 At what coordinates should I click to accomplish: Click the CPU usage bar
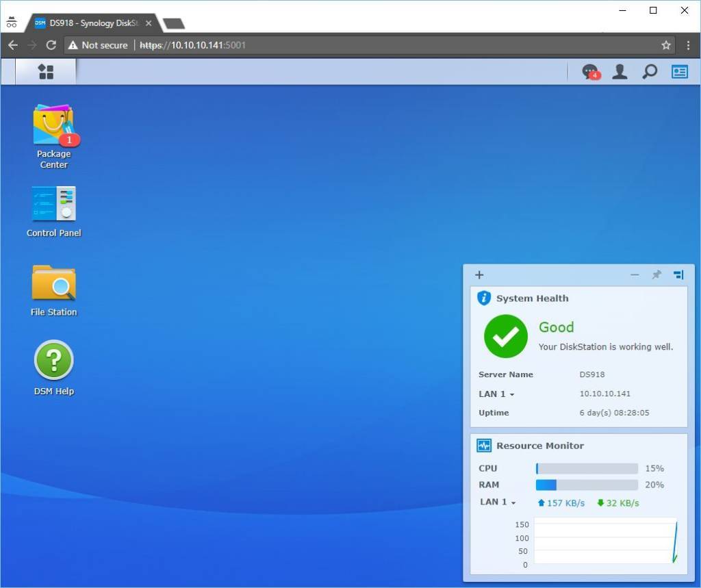pyautogui.click(x=587, y=468)
